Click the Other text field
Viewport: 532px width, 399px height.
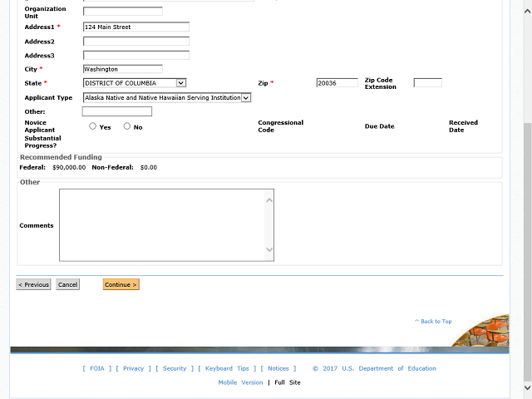117,111
